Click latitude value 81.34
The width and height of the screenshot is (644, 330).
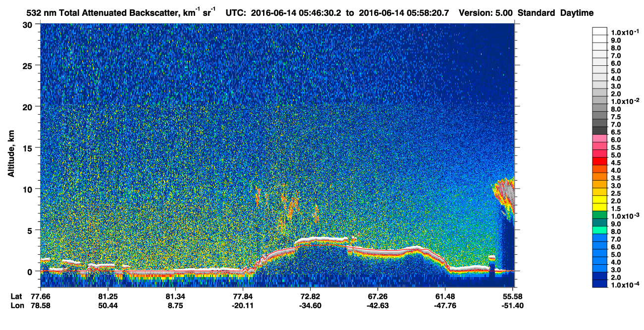point(175,296)
